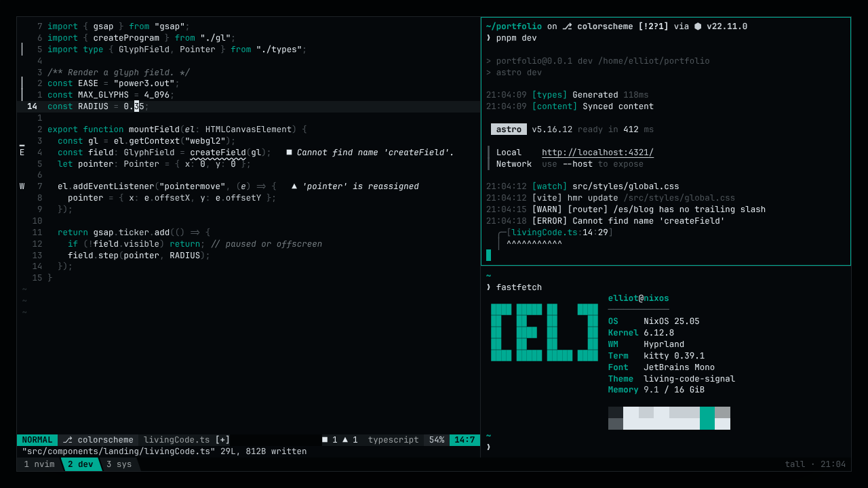Viewport: 868px width, 488px height.
Task: Click the livingCode.ts [+] filename in the statusline
Action: pyautogui.click(x=186, y=440)
